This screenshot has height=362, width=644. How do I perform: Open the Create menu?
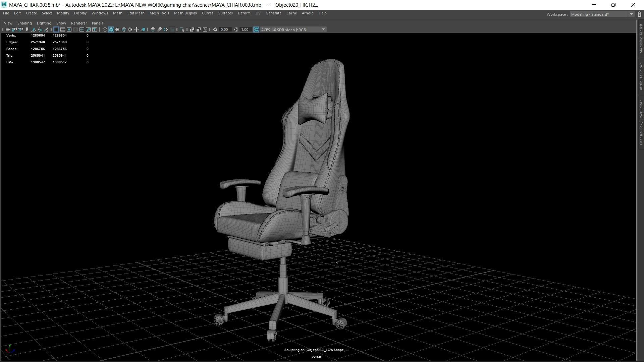(x=31, y=13)
